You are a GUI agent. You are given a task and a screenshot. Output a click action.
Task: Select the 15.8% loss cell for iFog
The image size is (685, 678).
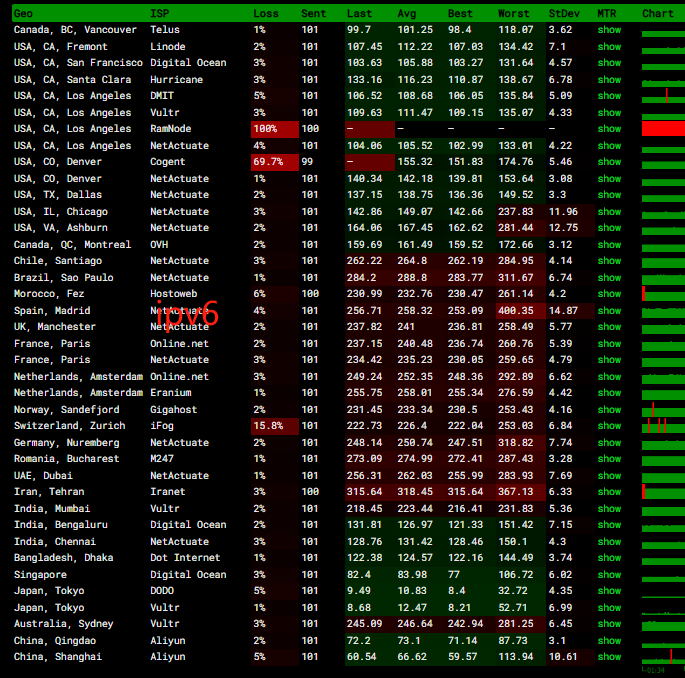coord(275,426)
